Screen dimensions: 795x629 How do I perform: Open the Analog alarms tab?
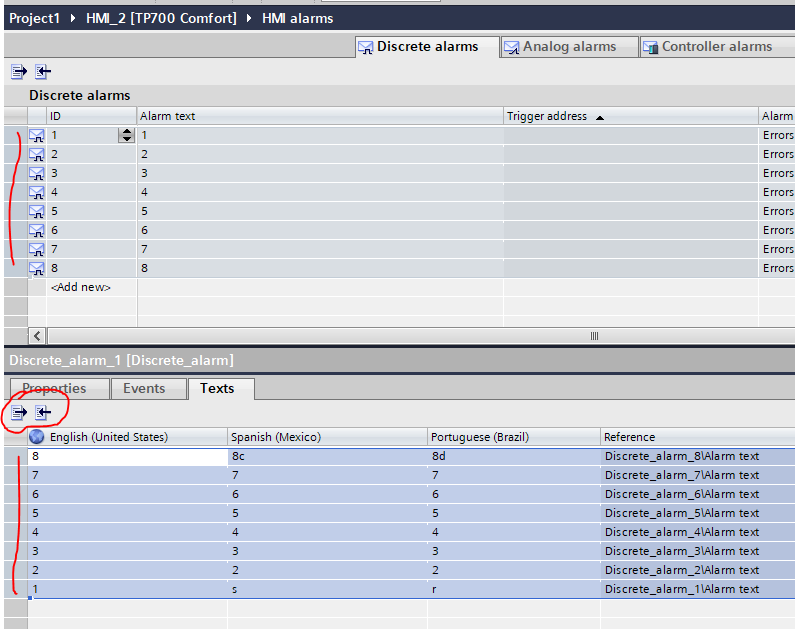point(569,47)
